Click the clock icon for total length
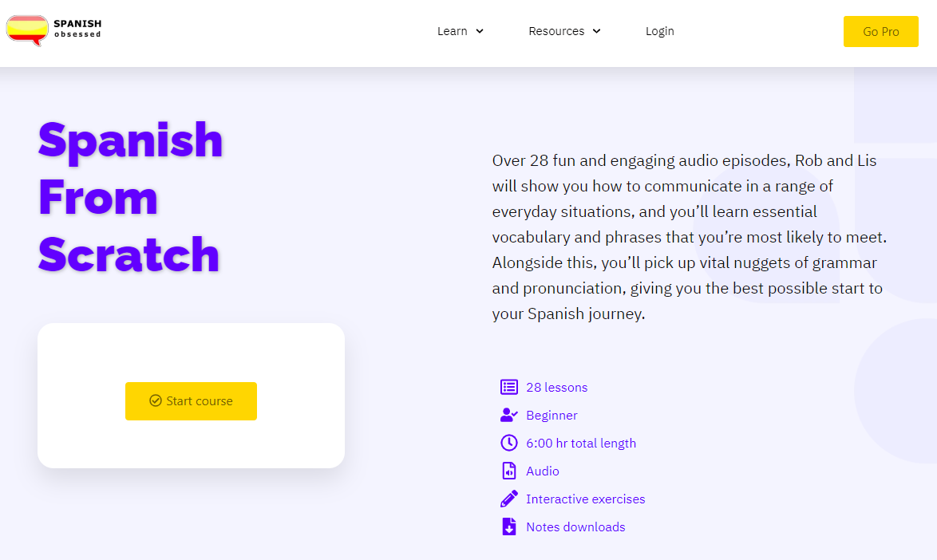 point(509,443)
